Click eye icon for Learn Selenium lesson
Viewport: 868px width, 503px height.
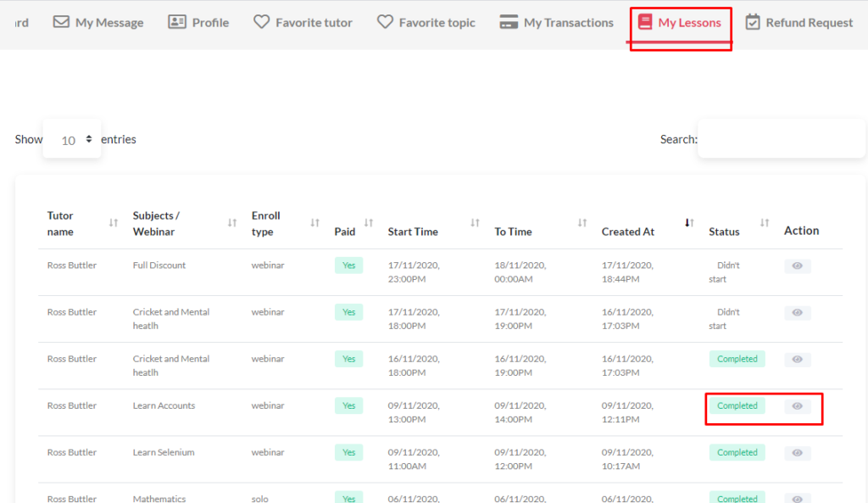[797, 453]
